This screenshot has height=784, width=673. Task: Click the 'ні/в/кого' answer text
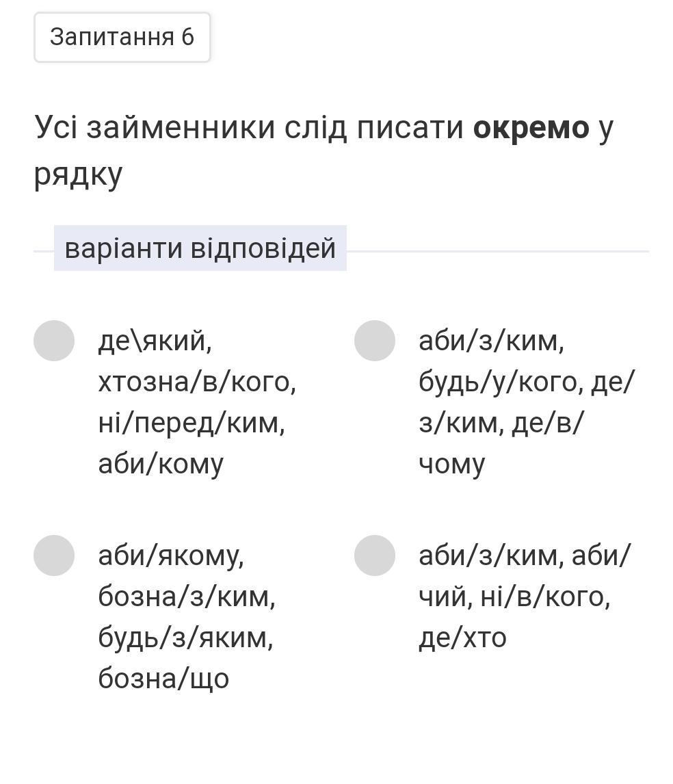click(545, 596)
